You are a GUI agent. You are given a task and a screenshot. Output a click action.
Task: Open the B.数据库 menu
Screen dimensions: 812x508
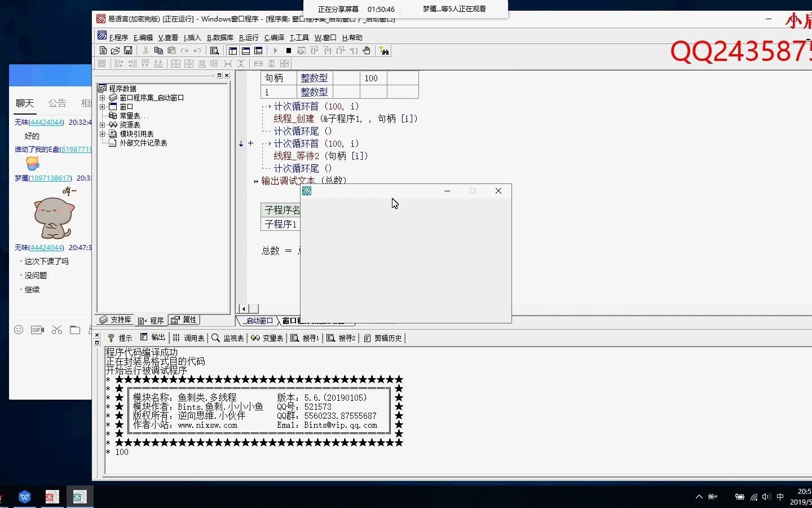tap(220, 37)
